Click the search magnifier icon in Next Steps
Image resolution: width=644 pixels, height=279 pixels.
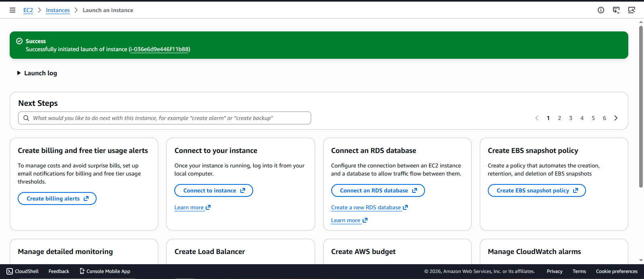[x=26, y=118]
